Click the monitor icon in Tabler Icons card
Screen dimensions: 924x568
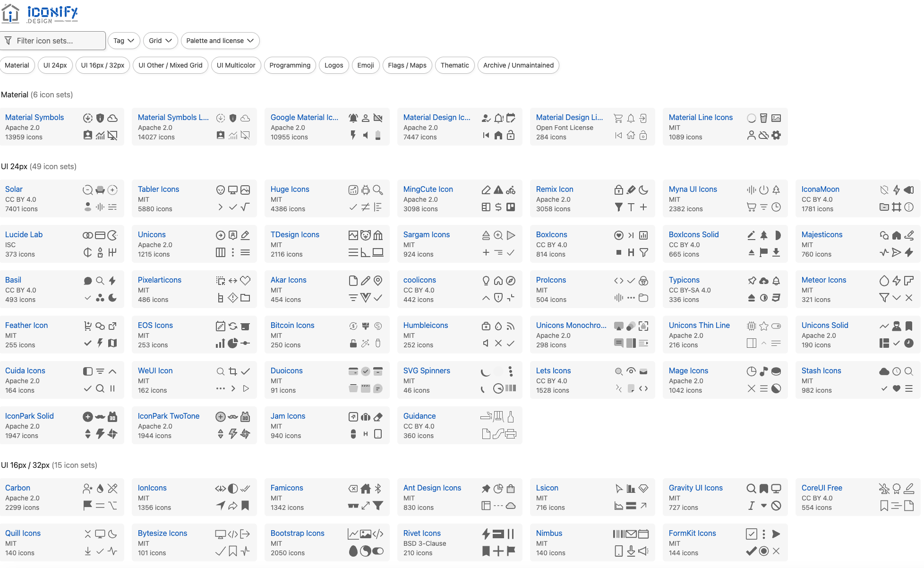pos(233,190)
